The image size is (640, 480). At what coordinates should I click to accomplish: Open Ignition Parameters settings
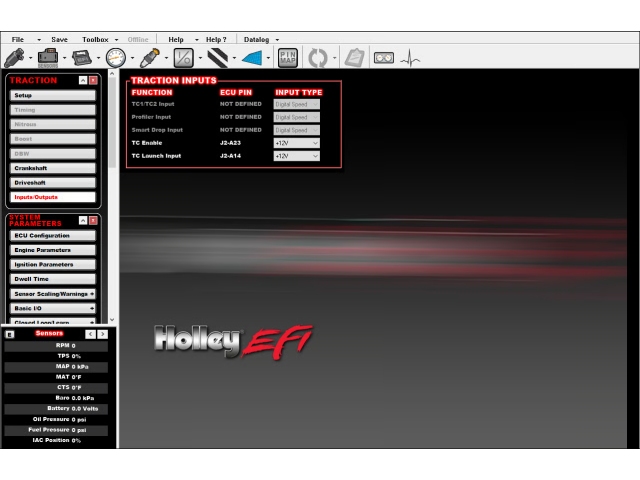tap(53, 265)
